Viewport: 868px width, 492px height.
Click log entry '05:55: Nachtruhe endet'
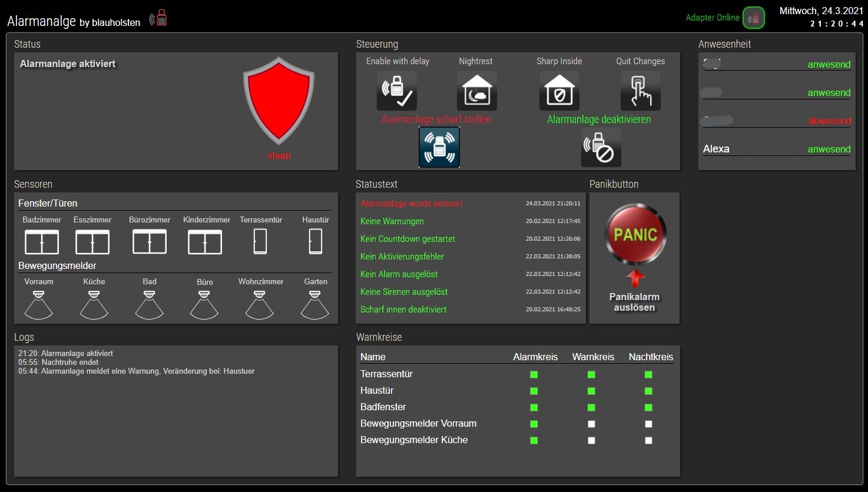click(58, 363)
